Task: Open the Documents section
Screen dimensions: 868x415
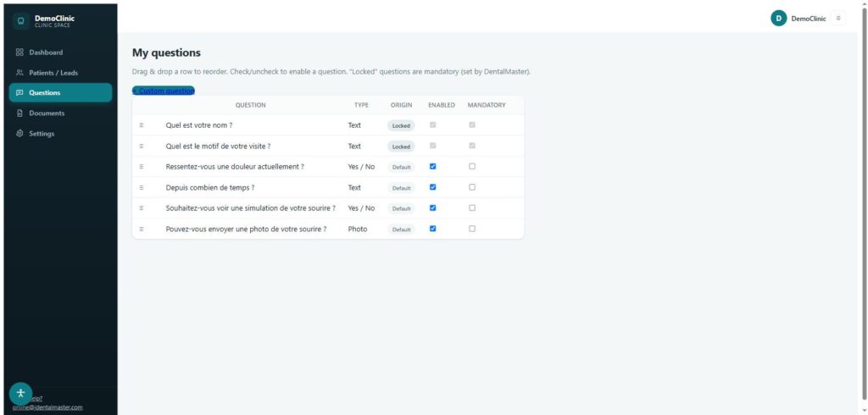Action: point(60,113)
